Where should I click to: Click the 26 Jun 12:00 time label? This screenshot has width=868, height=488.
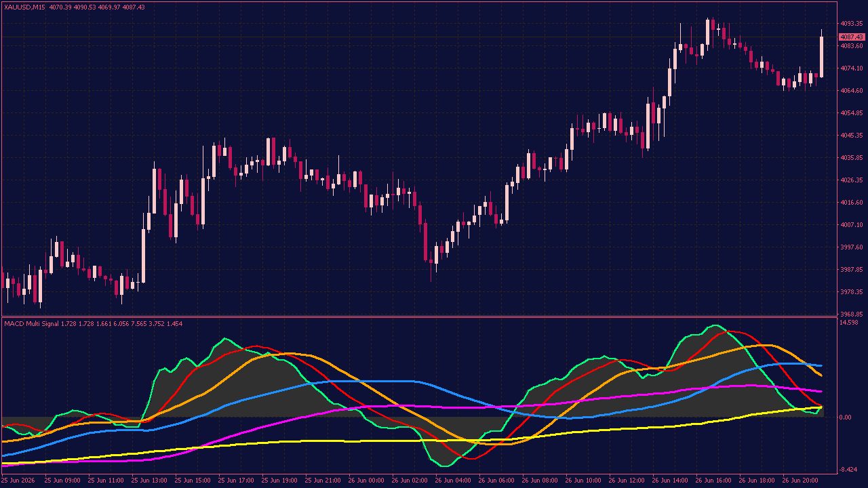pos(626,480)
